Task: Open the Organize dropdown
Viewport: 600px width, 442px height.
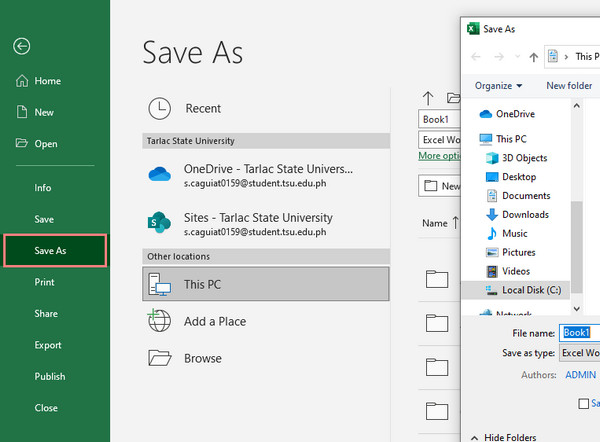Action: click(x=498, y=85)
